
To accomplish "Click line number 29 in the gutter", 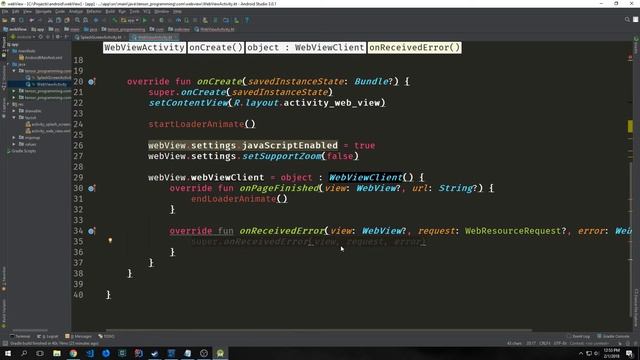I will 78,178.
